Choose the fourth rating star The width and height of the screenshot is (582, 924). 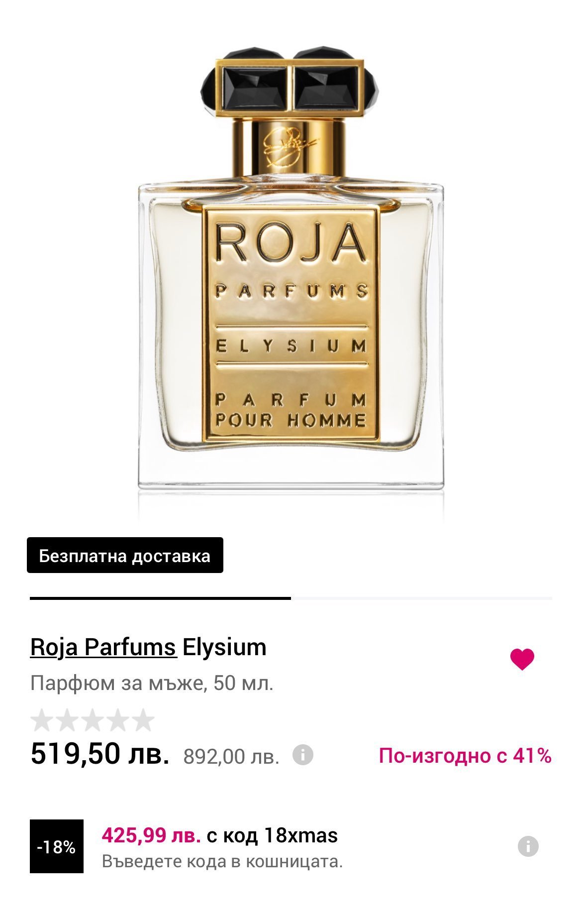point(118,720)
